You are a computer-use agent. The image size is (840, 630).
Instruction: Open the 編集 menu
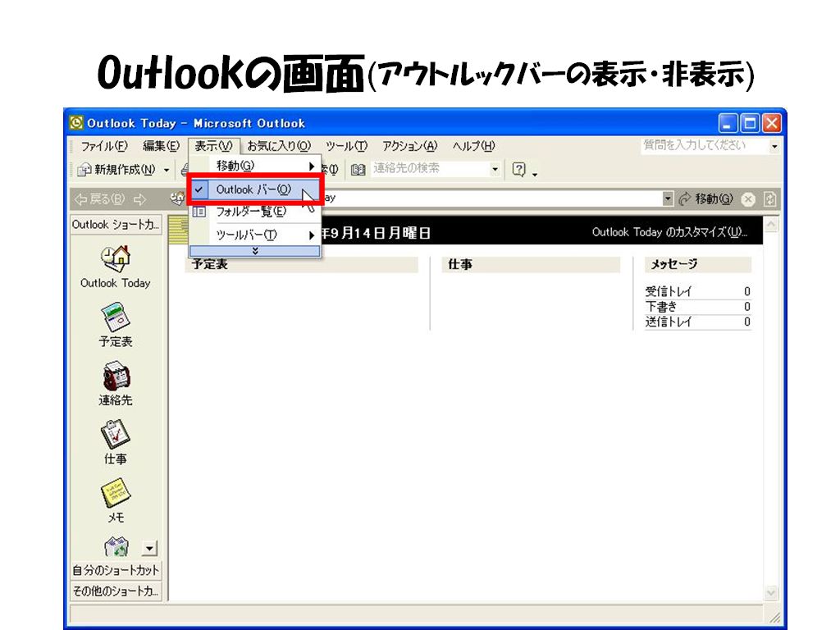coord(161,146)
